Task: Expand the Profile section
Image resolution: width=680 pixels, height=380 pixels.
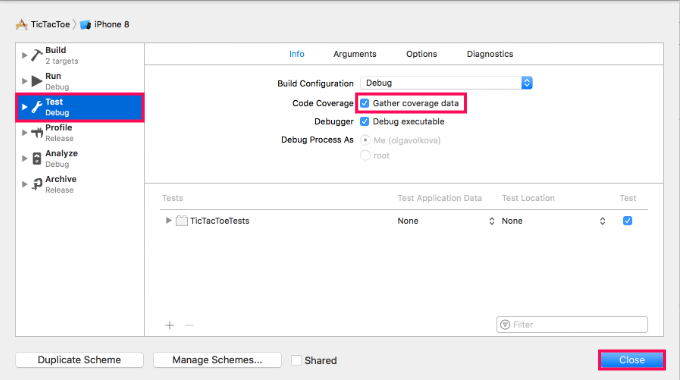Action: [x=24, y=132]
